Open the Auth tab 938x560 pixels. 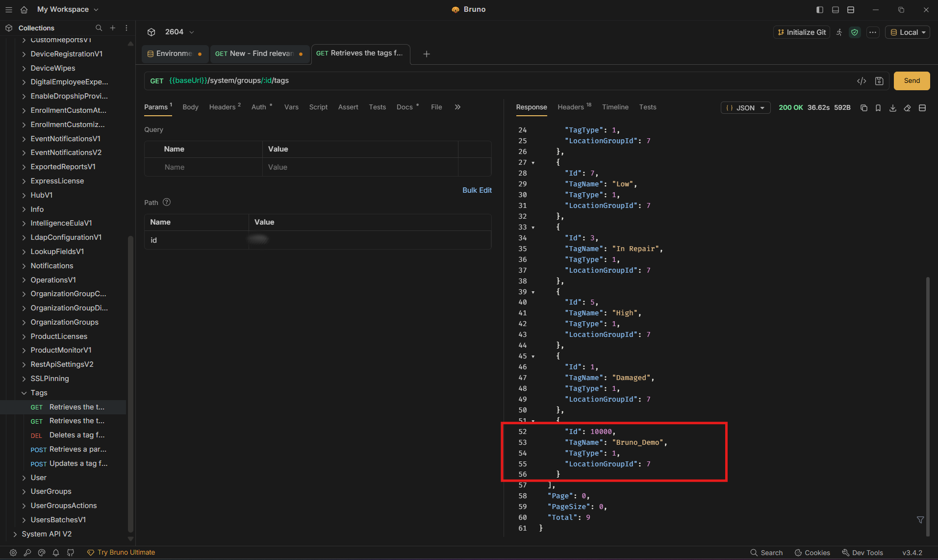point(261,107)
